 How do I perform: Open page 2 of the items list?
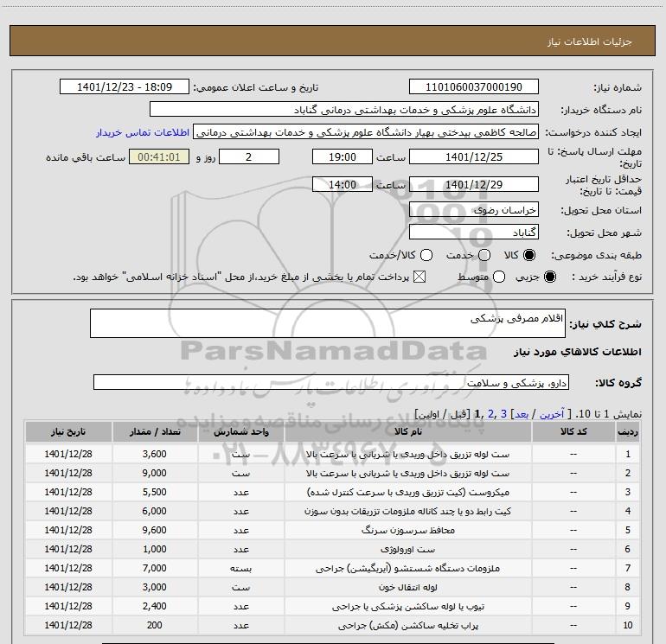(491, 413)
